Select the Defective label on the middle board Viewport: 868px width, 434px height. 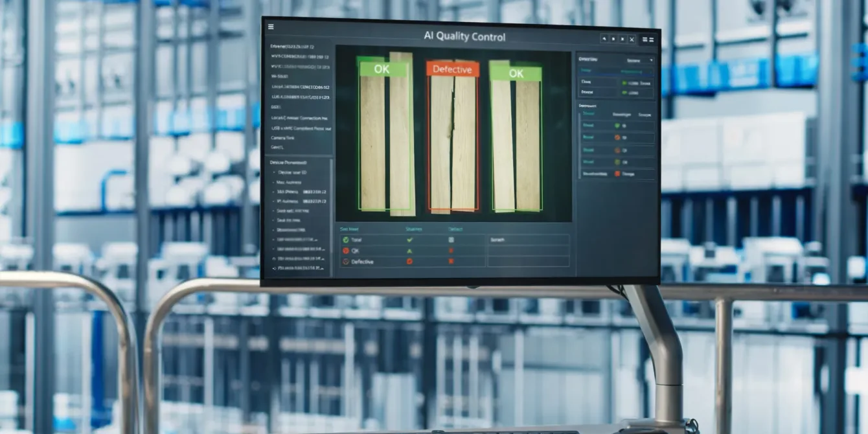click(x=452, y=69)
